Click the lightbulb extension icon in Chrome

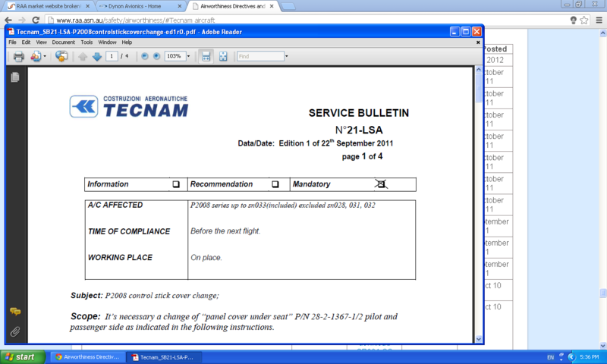click(x=574, y=20)
